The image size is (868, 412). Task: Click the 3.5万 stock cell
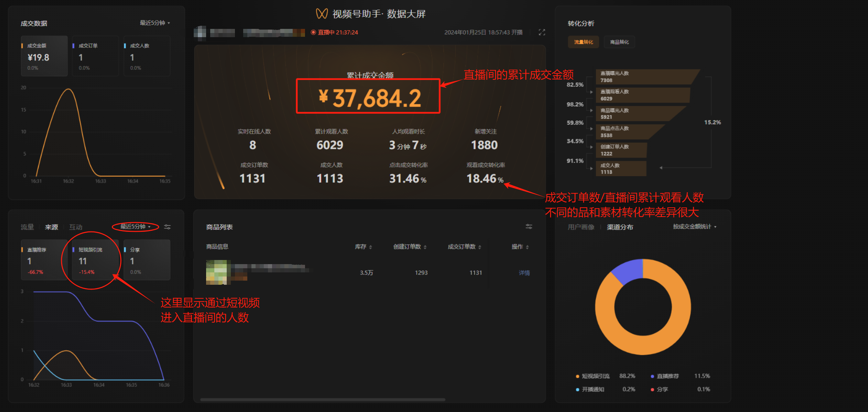click(366, 273)
